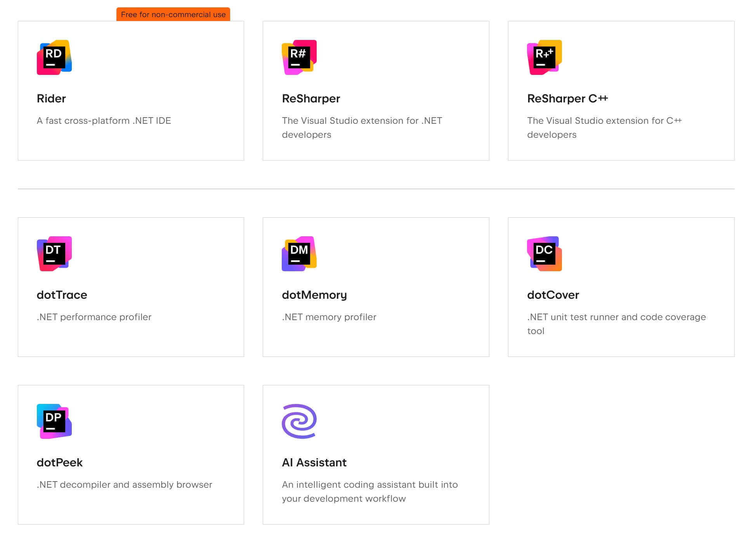Click 'The Visual Studio extension for .NET developers' text
Viewport: 756px width, 537px height.
(x=362, y=128)
